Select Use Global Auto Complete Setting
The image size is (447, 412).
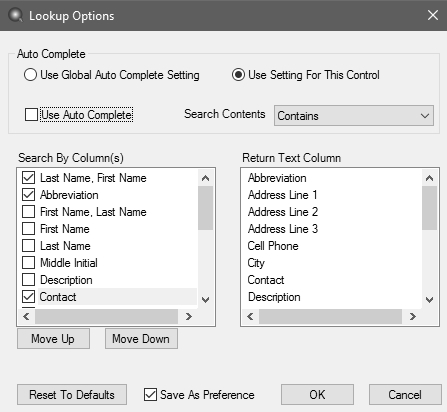30,75
